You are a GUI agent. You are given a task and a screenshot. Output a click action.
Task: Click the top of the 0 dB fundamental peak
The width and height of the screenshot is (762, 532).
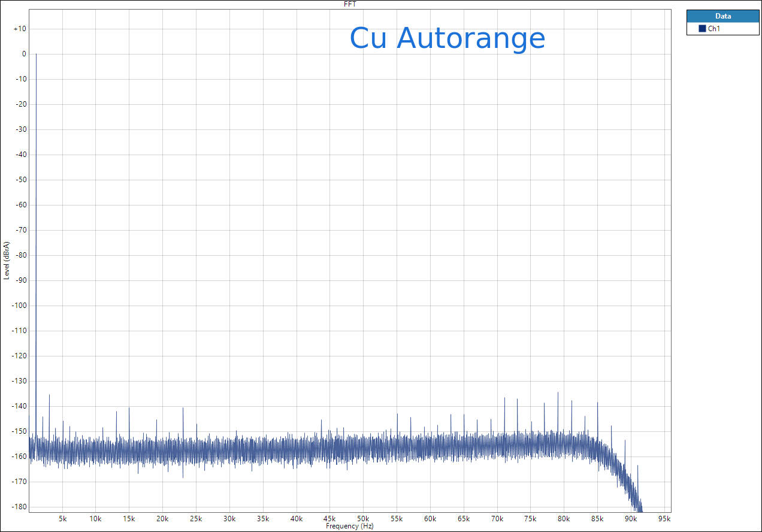36,55
